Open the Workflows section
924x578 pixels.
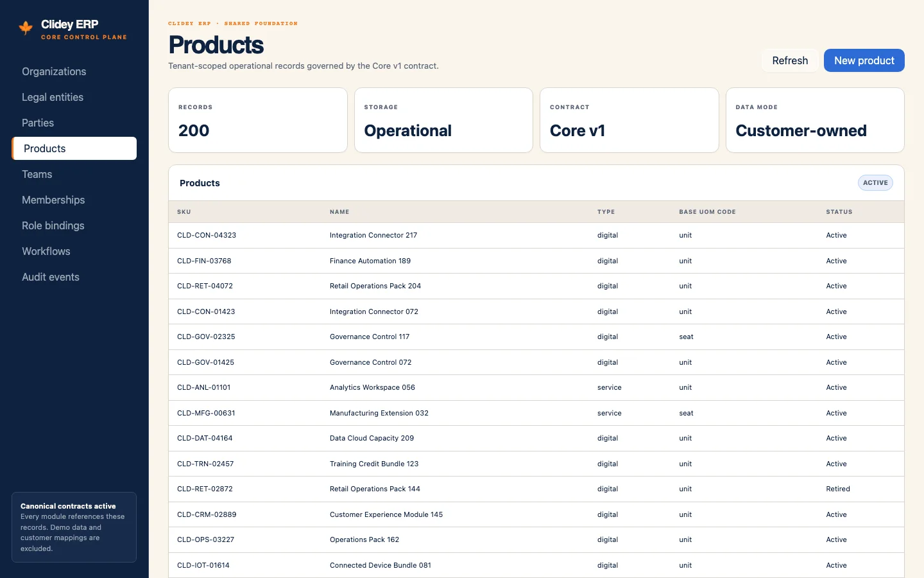point(74,251)
